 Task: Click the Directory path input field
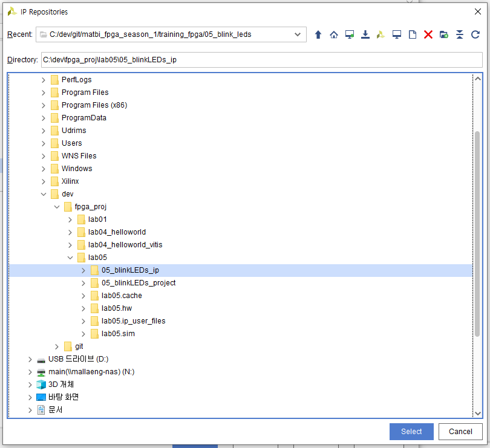261,60
